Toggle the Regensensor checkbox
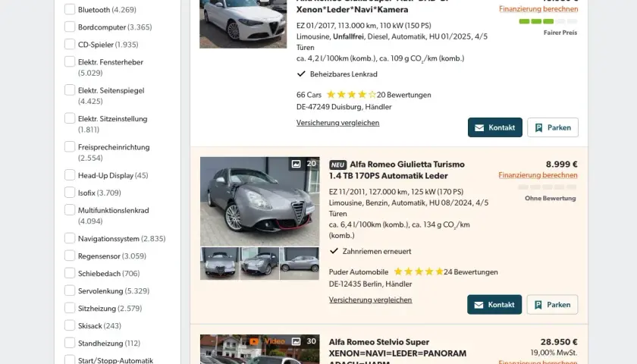The image size is (637, 364). tap(70, 256)
